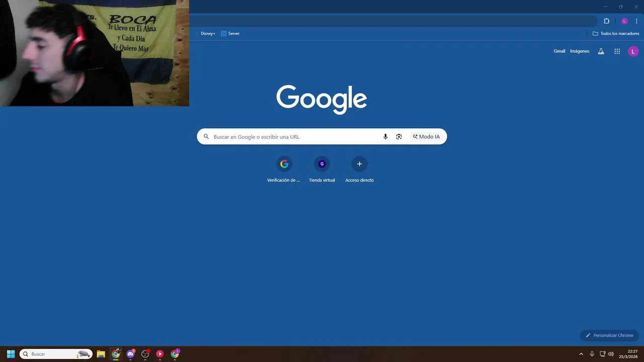Screen dimensions: 644x362
Task: Open Discord from the taskbar
Action: click(131, 354)
